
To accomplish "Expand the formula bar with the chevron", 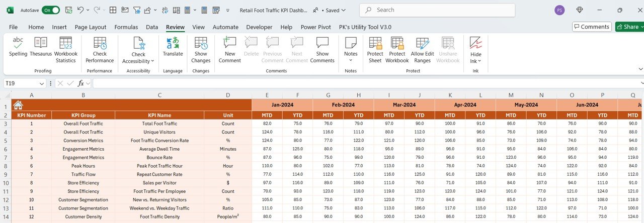I will point(642,83).
